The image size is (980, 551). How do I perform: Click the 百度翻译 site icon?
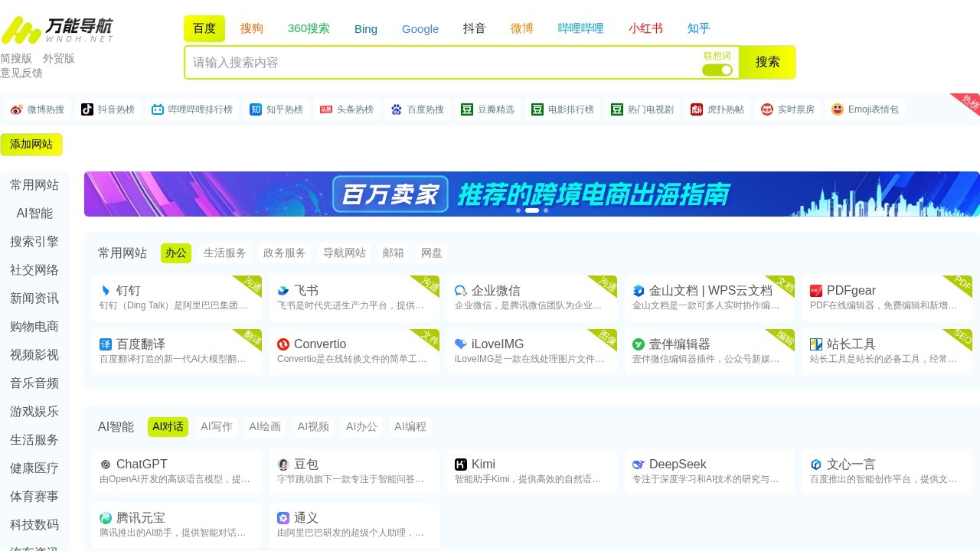click(x=106, y=344)
